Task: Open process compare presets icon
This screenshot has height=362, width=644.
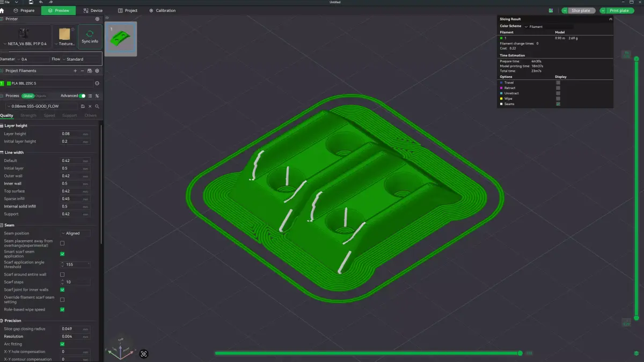Action: (x=97, y=96)
